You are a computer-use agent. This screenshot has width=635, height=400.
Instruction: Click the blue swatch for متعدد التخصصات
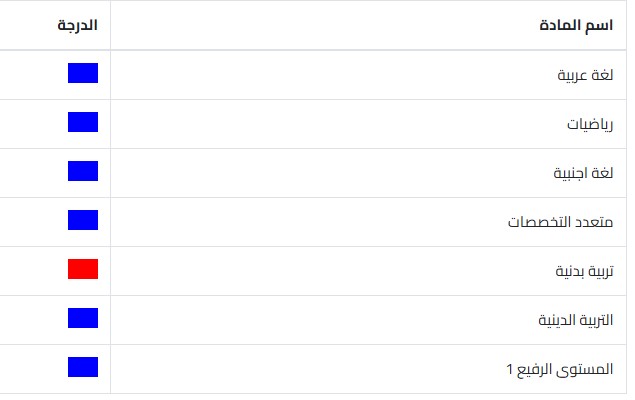pyautogui.click(x=83, y=220)
